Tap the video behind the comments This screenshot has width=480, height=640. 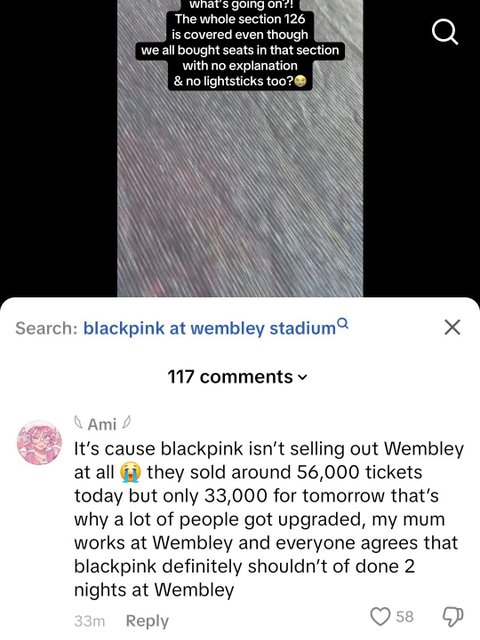(240, 192)
